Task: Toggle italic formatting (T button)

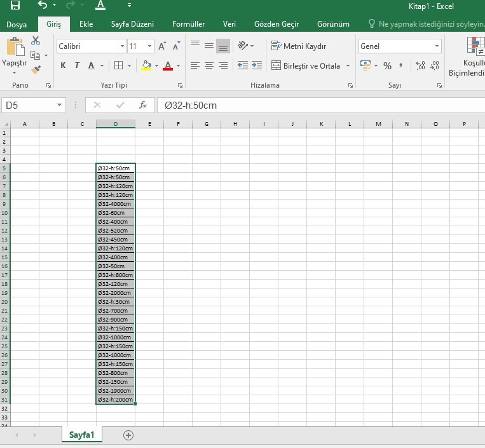Action: (77, 65)
